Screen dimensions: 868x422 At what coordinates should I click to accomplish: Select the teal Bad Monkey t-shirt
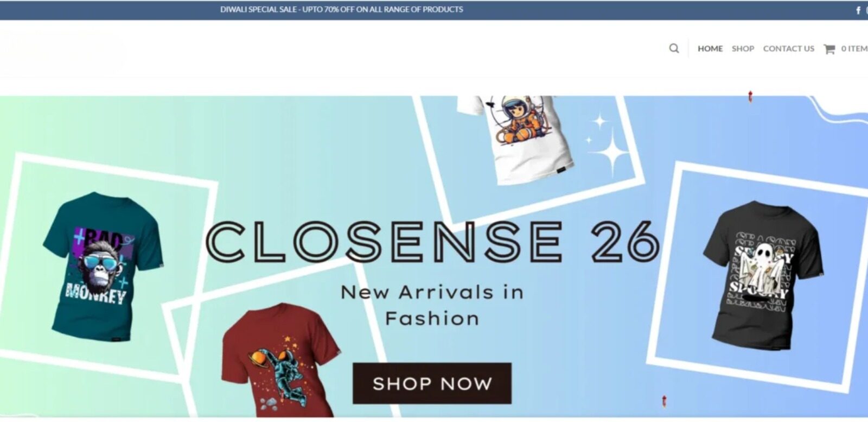point(102,266)
